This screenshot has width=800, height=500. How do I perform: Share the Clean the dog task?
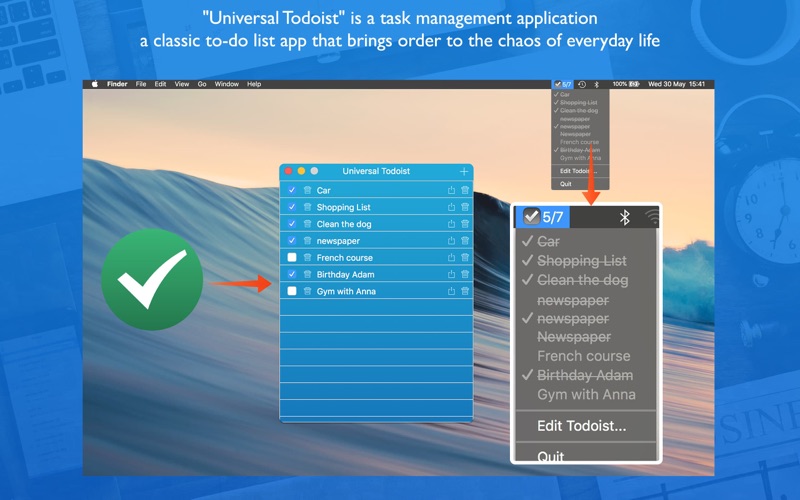pos(451,224)
